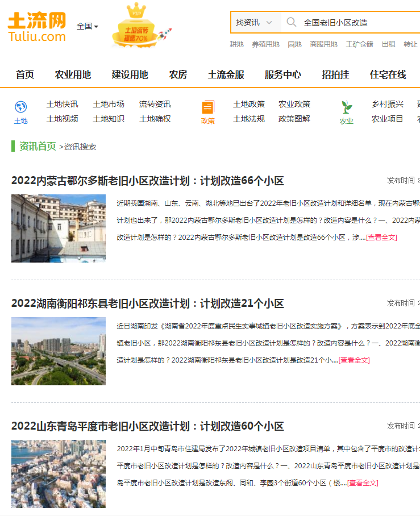Click the Tuliu.com site logo

[37, 27]
